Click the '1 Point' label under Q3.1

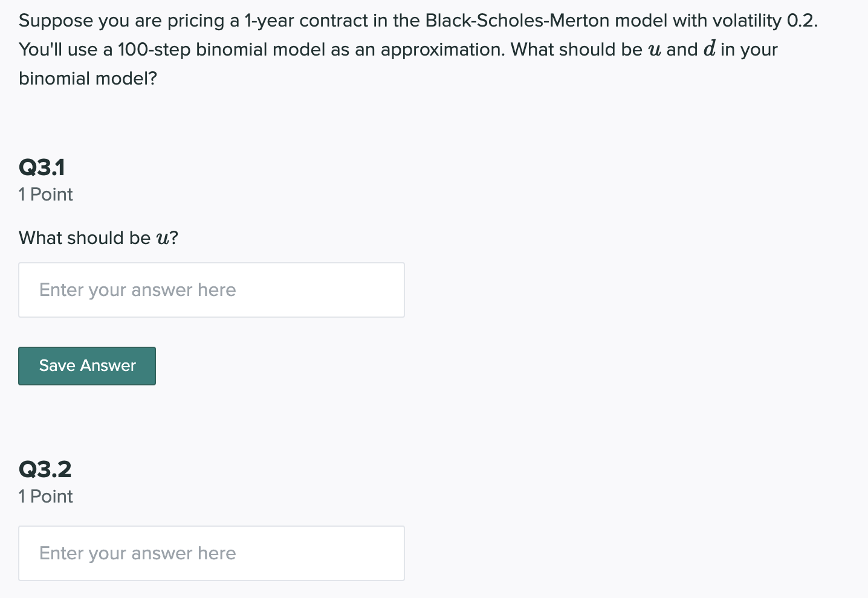(46, 195)
